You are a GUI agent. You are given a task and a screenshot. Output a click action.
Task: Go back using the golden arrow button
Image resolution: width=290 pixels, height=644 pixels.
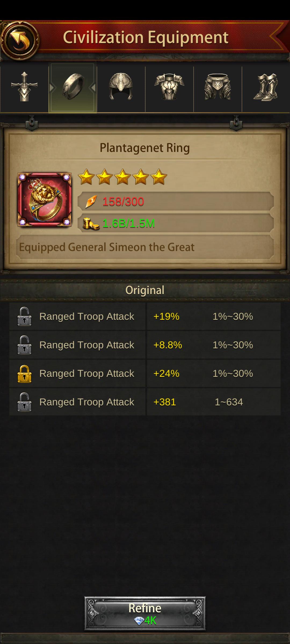[20, 40]
